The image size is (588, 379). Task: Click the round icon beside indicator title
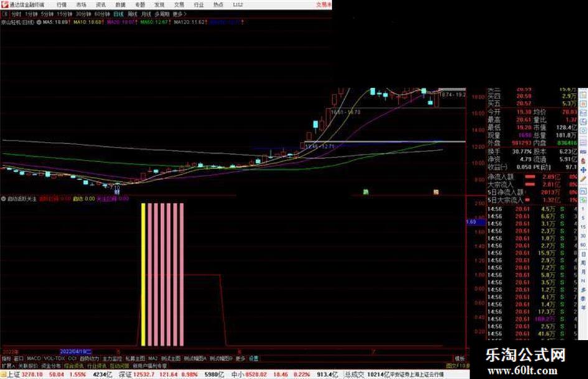(x=3, y=199)
